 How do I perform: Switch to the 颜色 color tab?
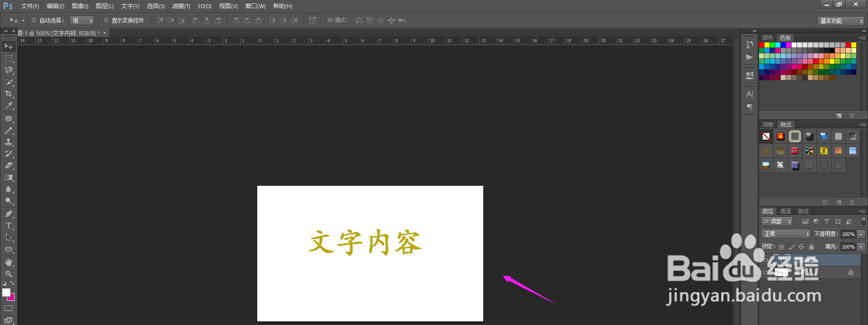coord(768,38)
